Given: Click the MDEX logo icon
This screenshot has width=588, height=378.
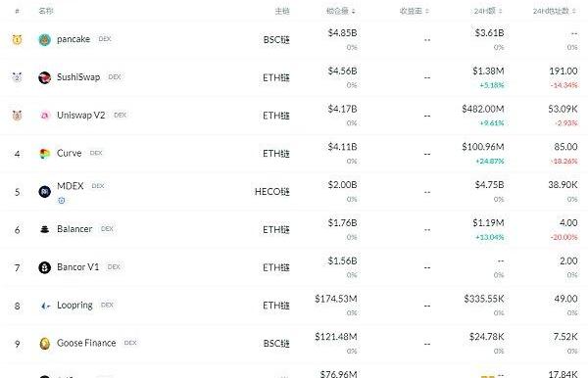Looking at the screenshot, I should click(45, 191).
